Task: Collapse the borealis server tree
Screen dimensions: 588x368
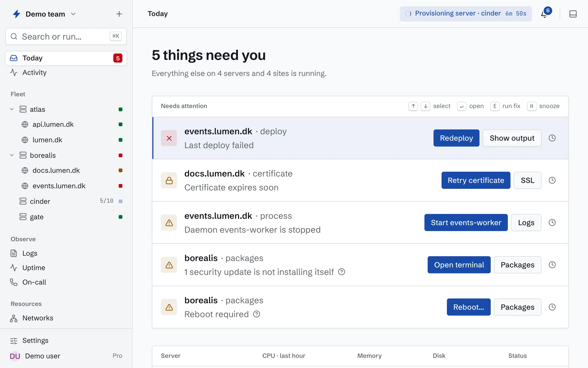Action: (x=12, y=155)
